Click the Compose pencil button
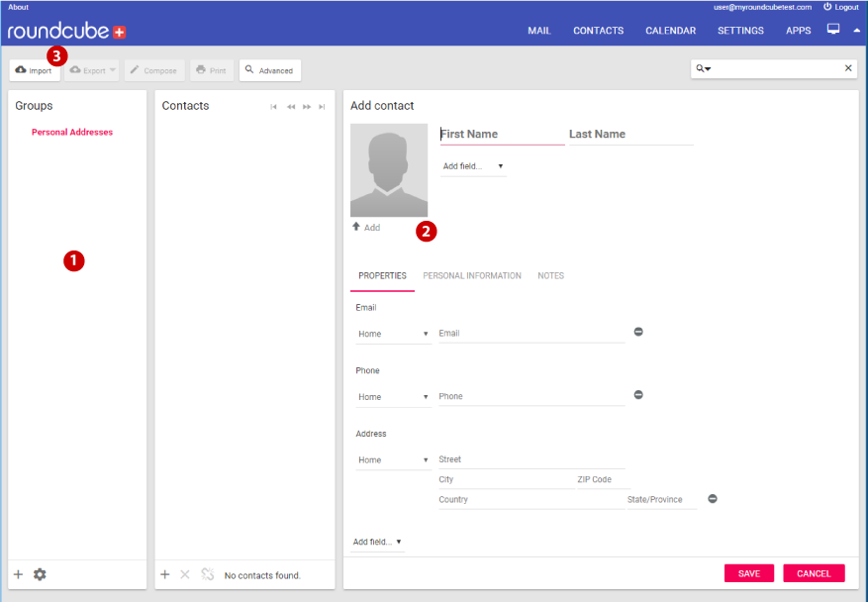This screenshot has width=868, height=602. click(x=154, y=70)
